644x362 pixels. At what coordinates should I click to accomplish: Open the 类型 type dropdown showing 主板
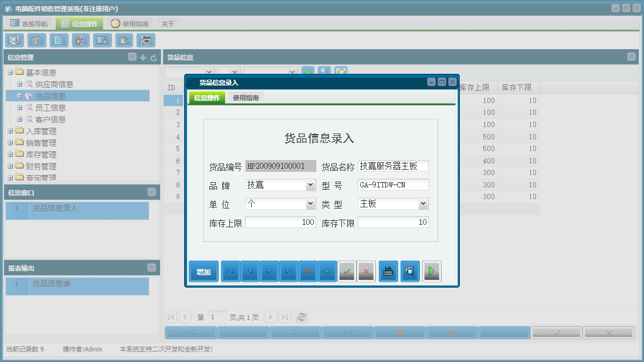click(x=423, y=203)
